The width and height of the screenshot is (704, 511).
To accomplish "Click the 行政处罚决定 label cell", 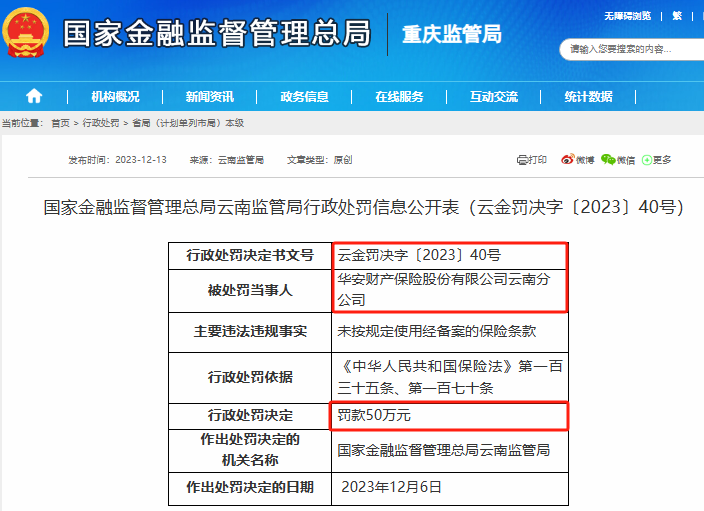I will click(250, 416).
